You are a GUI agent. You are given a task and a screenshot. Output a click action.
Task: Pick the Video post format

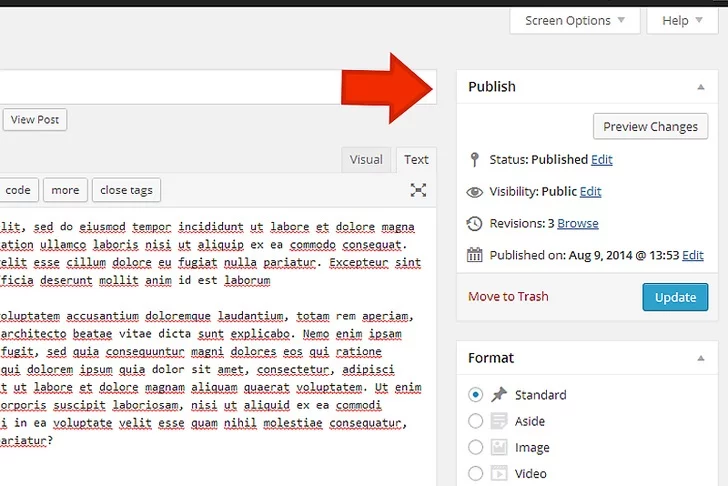[x=475, y=473]
